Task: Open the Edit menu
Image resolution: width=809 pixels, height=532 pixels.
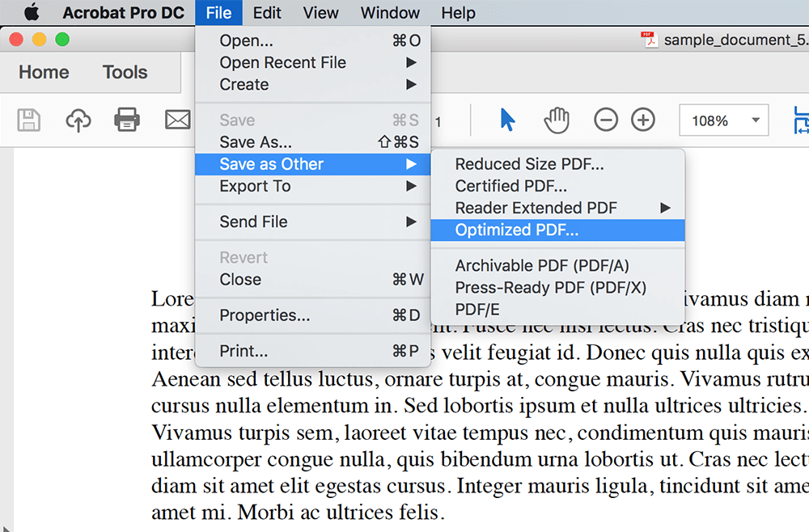Action: point(267,12)
